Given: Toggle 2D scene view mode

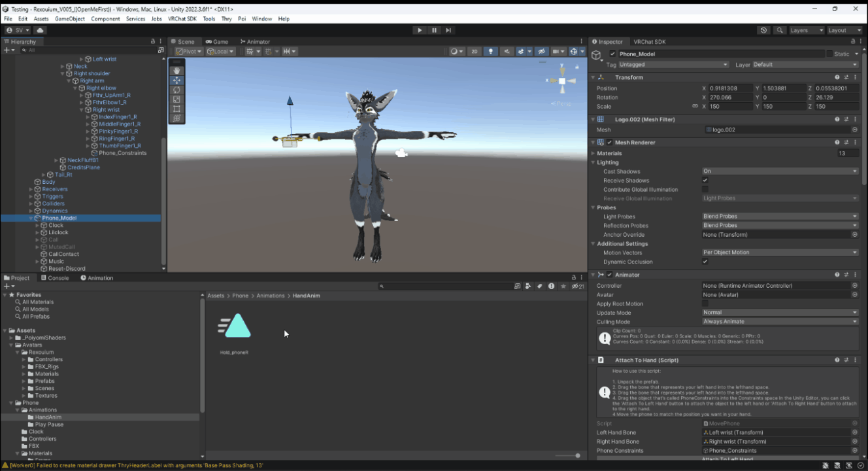Looking at the screenshot, I should 475,51.
